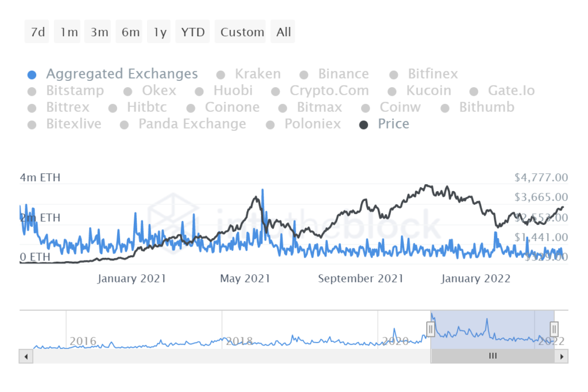Switch chart range to 3m
Image resolution: width=588 pixels, height=392 pixels.
coord(98,32)
